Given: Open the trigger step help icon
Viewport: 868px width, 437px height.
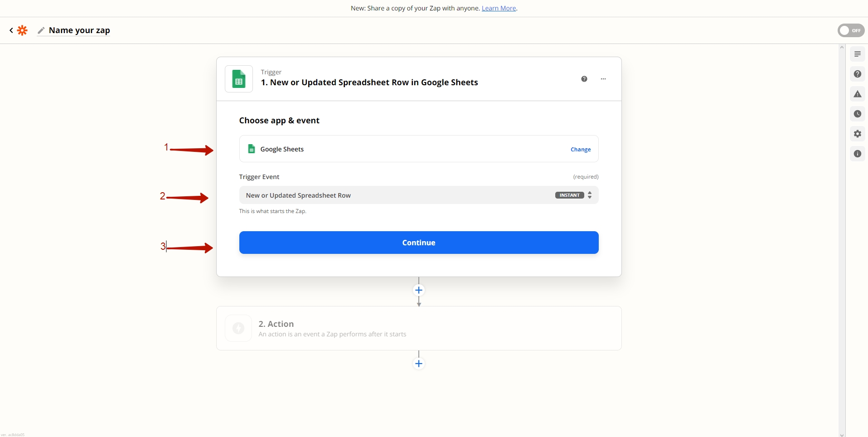Looking at the screenshot, I should tap(584, 79).
